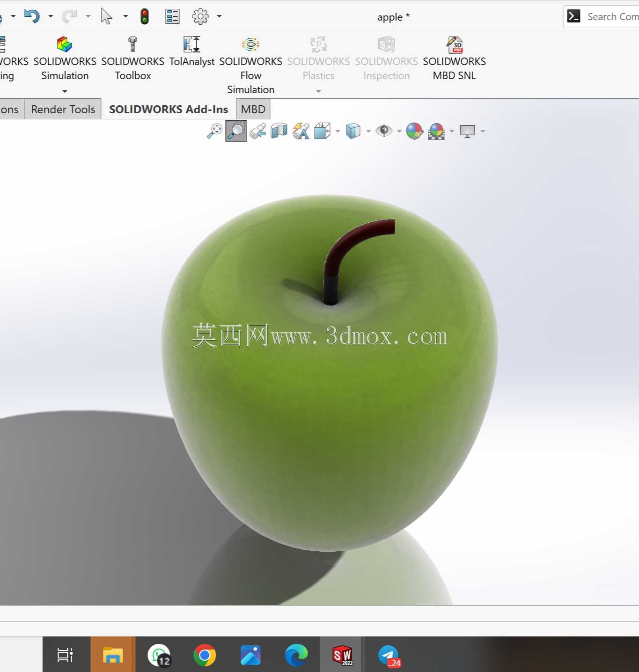Switch to the MBD tab
The height and width of the screenshot is (672, 639).
click(253, 110)
